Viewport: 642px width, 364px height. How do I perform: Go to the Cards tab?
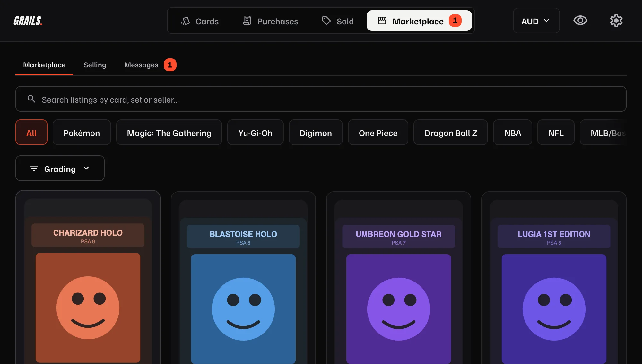[200, 21]
